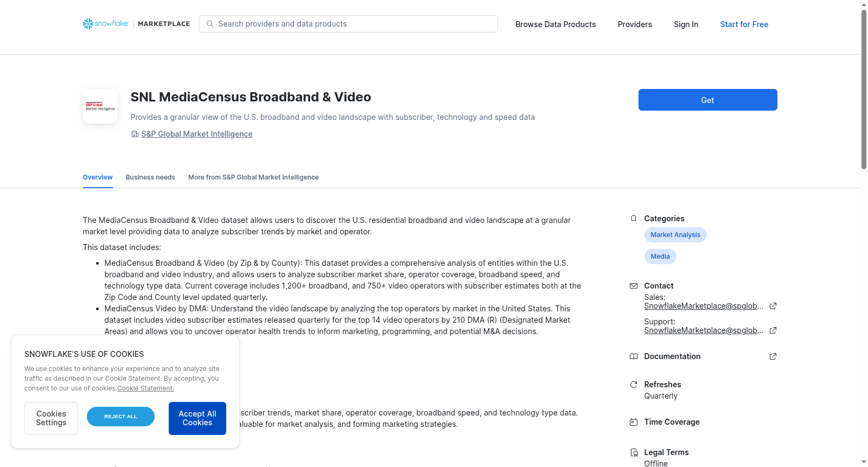The image size is (868, 467).
Task: Open the external link icon beside Support email
Action: click(x=773, y=330)
